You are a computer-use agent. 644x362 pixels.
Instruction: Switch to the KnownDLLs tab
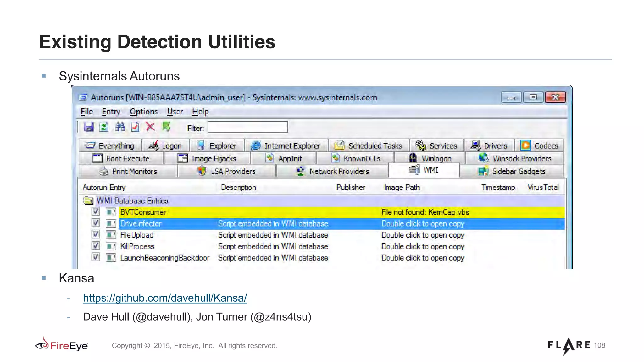click(x=356, y=158)
